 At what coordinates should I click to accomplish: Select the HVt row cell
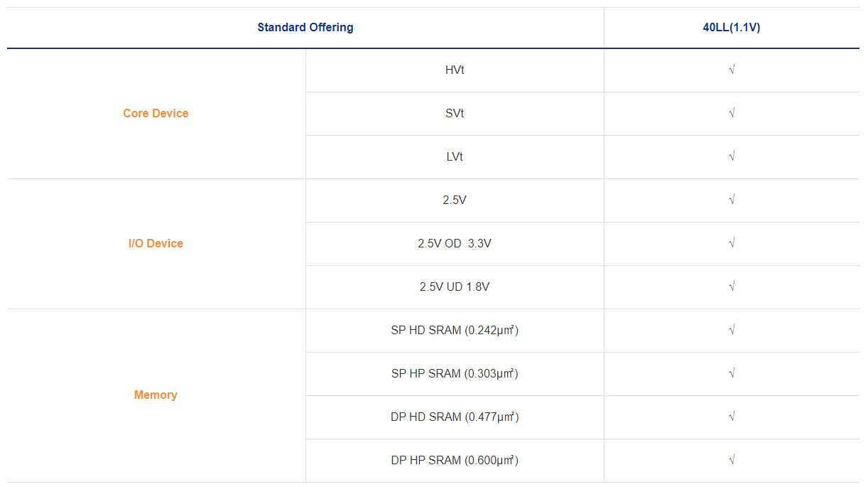(x=455, y=70)
